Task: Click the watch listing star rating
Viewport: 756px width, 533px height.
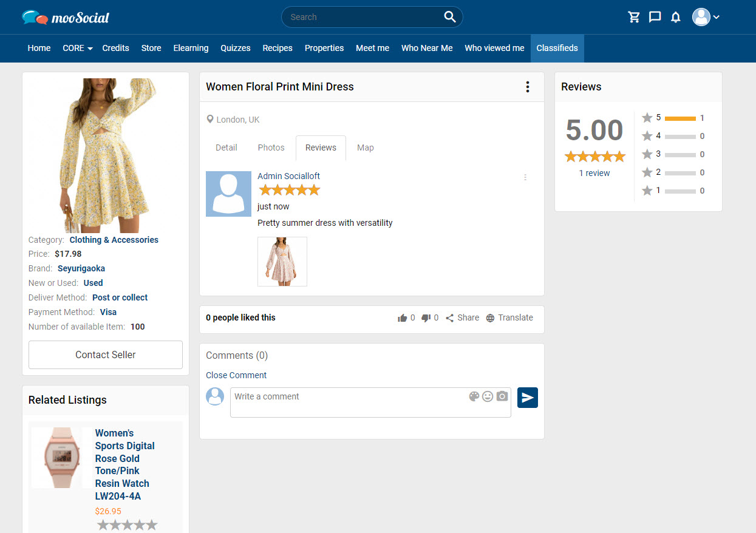Action: pyautogui.click(x=127, y=525)
